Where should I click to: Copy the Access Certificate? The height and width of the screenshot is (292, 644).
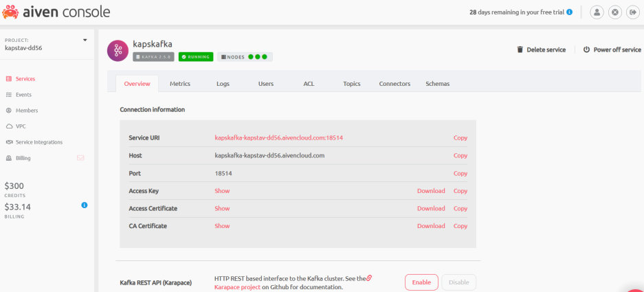(460, 209)
